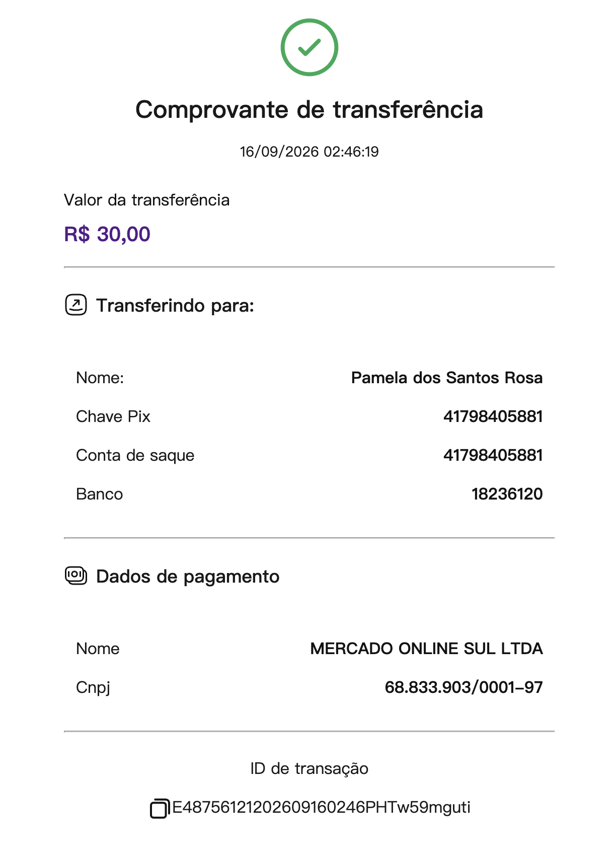
Task: Click the green success checkmark icon
Action: (x=309, y=47)
